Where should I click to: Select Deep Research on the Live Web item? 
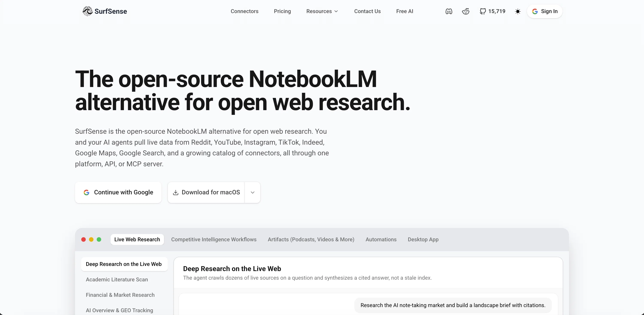point(124,264)
